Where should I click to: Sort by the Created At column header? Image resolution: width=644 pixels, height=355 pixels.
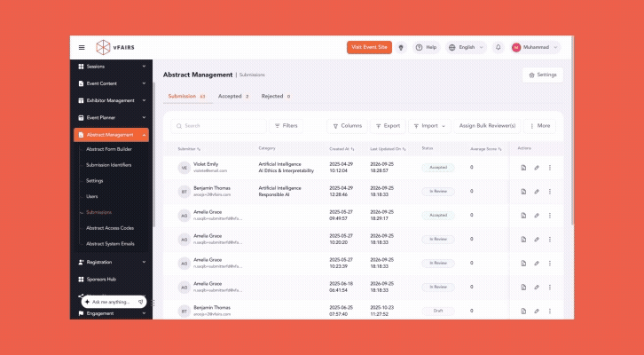click(342, 149)
